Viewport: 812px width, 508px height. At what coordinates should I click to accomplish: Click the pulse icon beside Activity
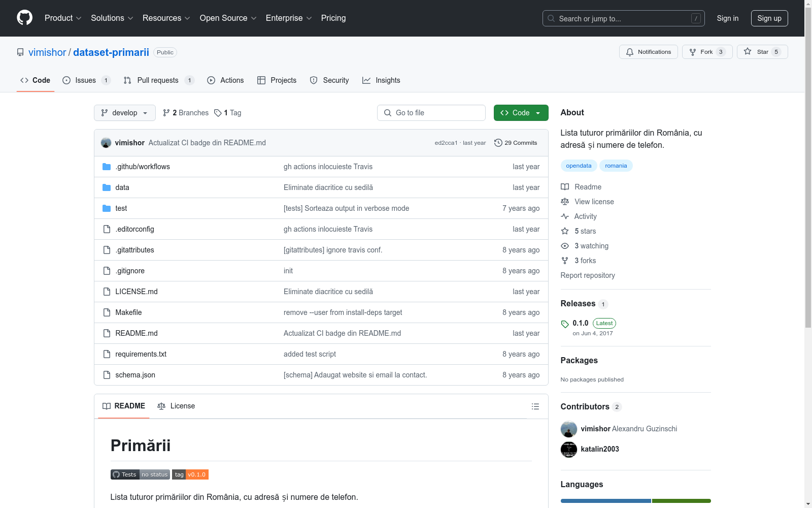(565, 216)
